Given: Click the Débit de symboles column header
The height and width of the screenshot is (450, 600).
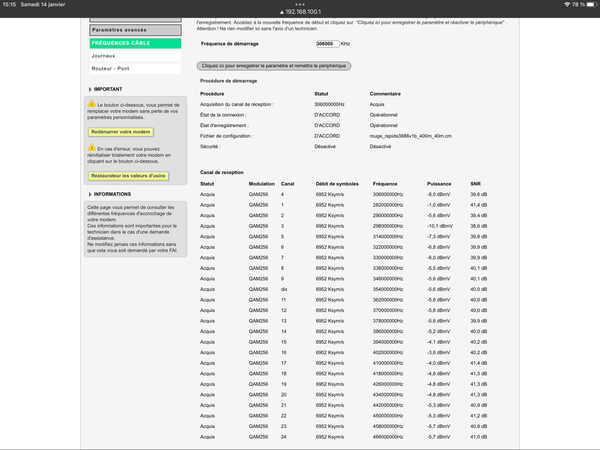Looking at the screenshot, I should click(337, 184).
